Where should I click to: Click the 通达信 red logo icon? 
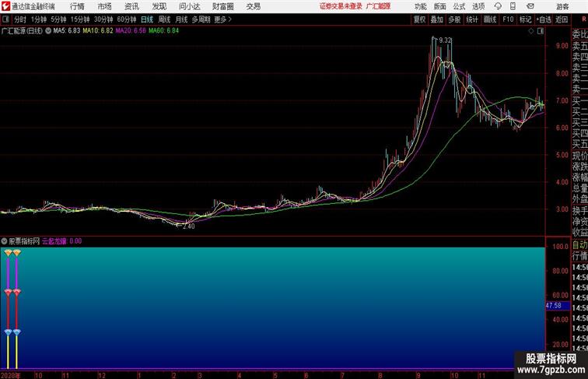(5, 6)
